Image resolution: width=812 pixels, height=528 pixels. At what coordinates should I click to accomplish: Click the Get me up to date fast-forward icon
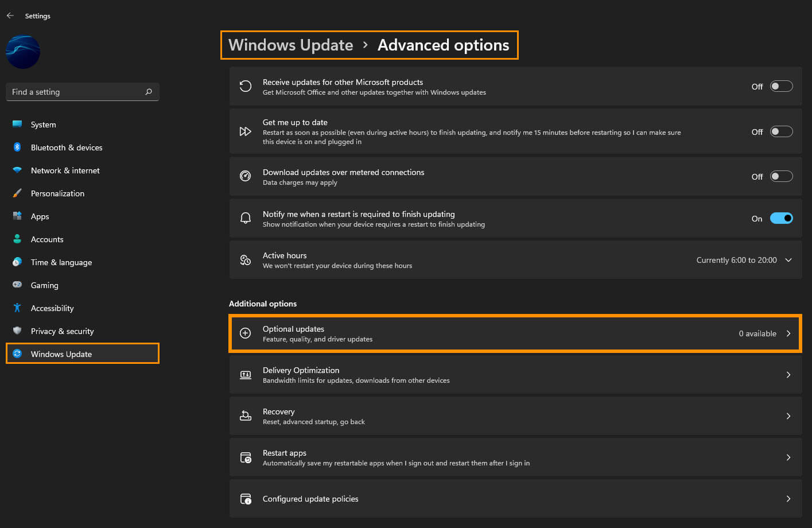[x=245, y=131]
